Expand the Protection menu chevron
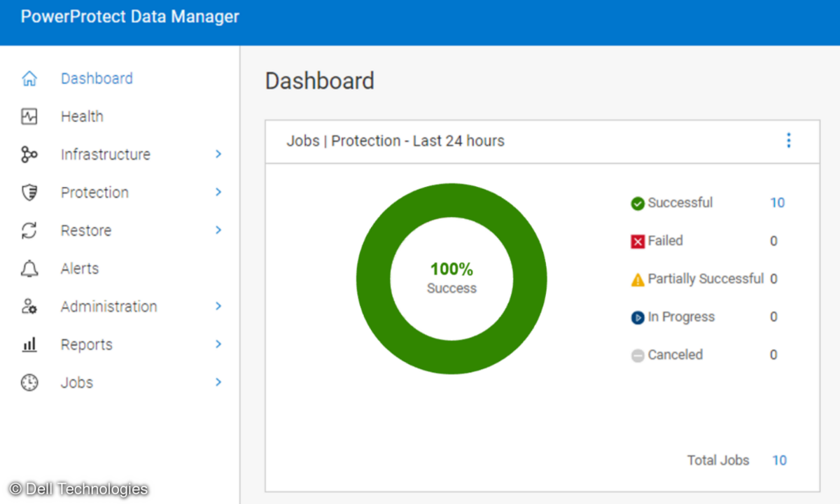The image size is (840, 504). (218, 192)
